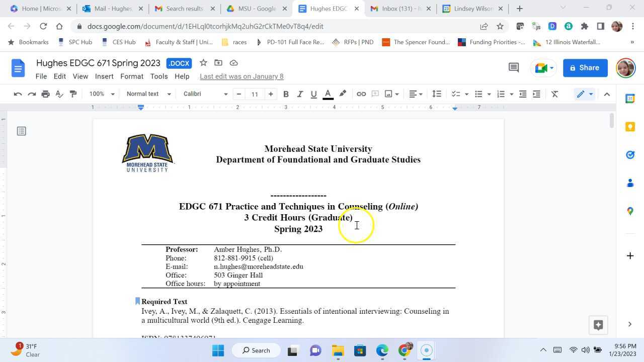
Task: Select the Paint format tool
Action: [73, 94]
